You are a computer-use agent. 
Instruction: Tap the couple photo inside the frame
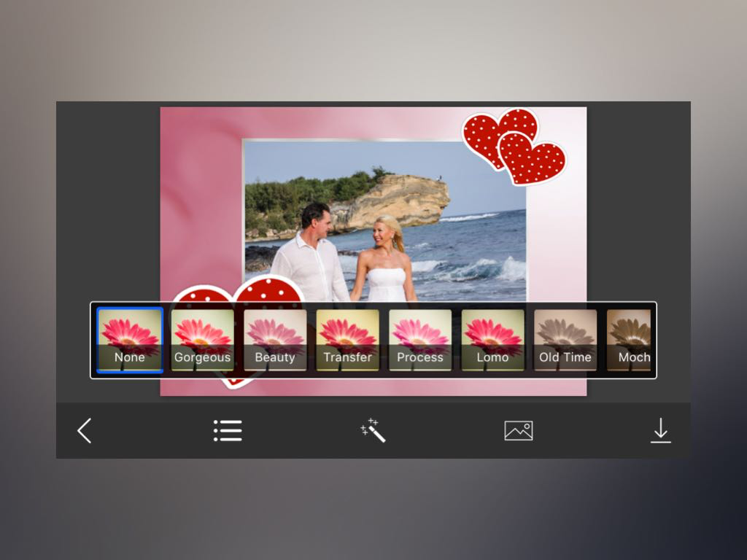point(385,221)
